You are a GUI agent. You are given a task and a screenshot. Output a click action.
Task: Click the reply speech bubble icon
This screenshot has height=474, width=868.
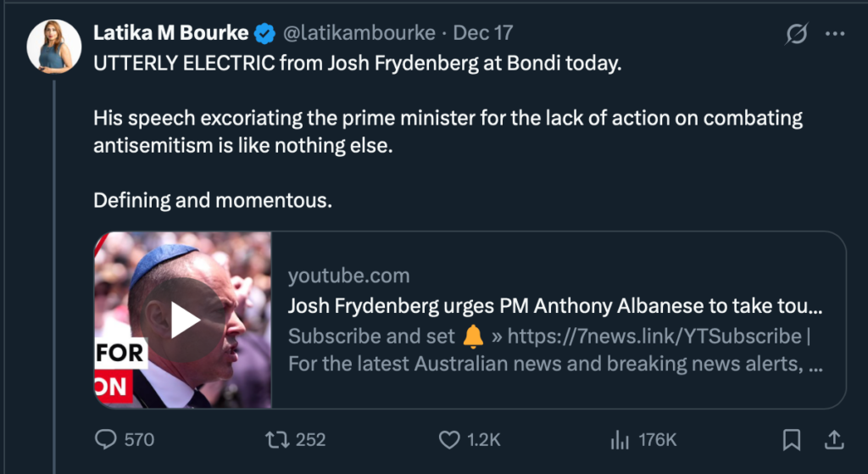[106, 439]
